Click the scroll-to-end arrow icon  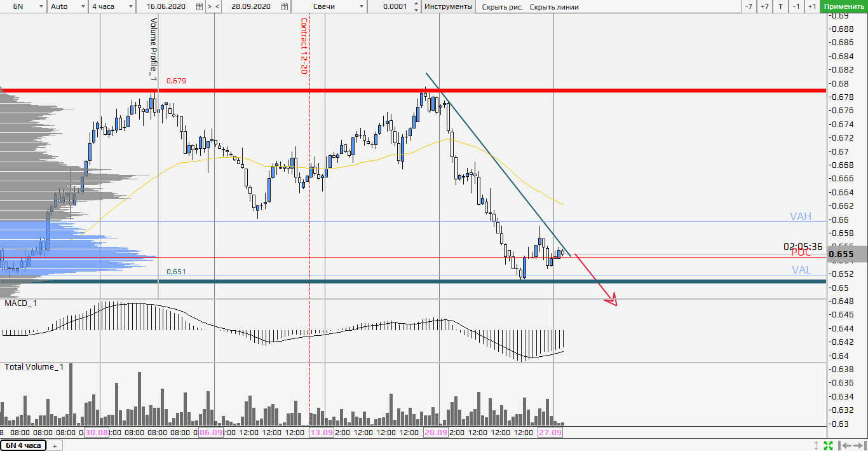tap(858, 445)
